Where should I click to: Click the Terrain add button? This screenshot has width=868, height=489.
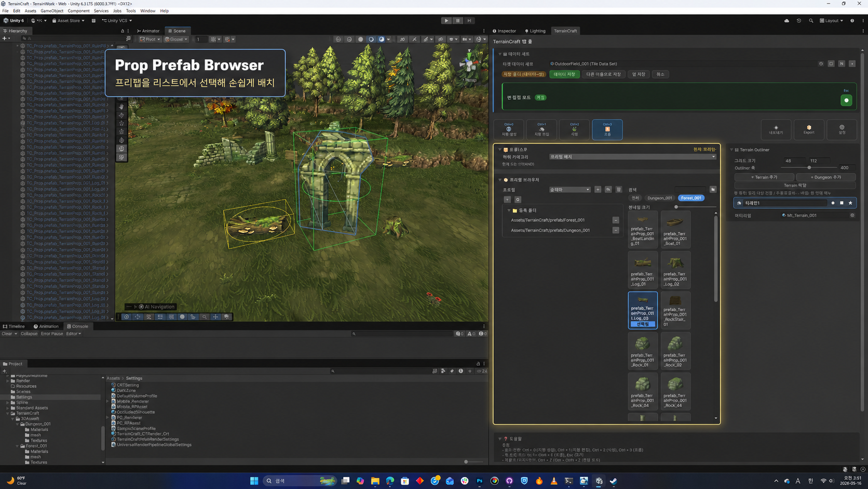coord(764,177)
